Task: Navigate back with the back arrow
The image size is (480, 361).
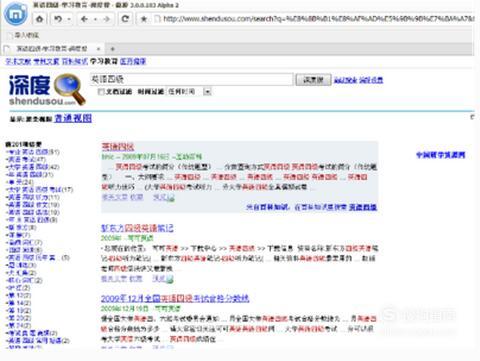Action: [84, 19]
